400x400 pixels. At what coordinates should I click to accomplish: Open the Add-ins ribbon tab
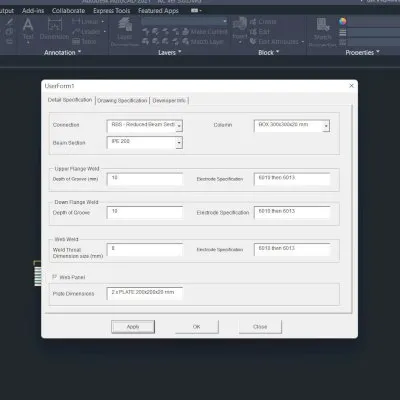click(33, 11)
